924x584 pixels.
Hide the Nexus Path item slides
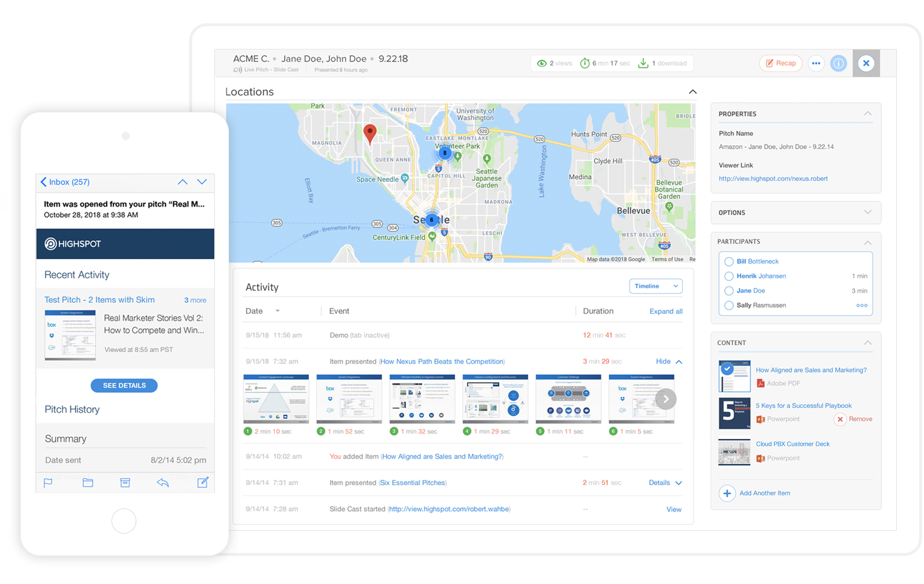coord(668,361)
